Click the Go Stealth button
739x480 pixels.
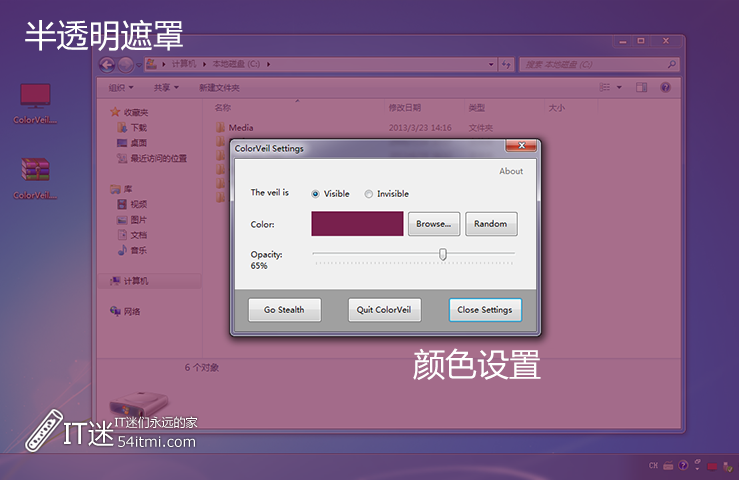(285, 310)
